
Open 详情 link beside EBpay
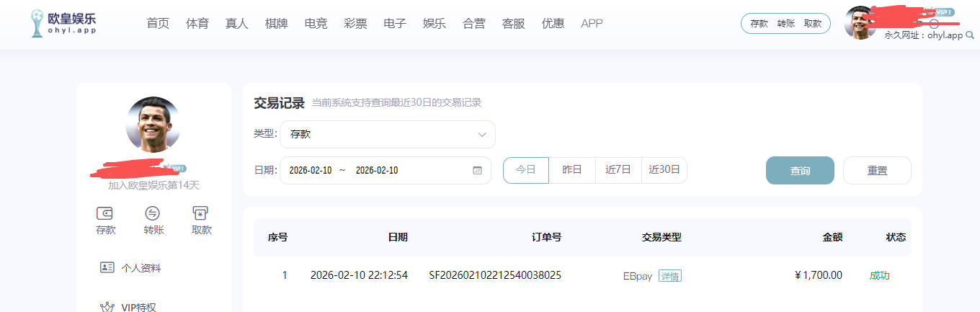(x=669, y=276)
